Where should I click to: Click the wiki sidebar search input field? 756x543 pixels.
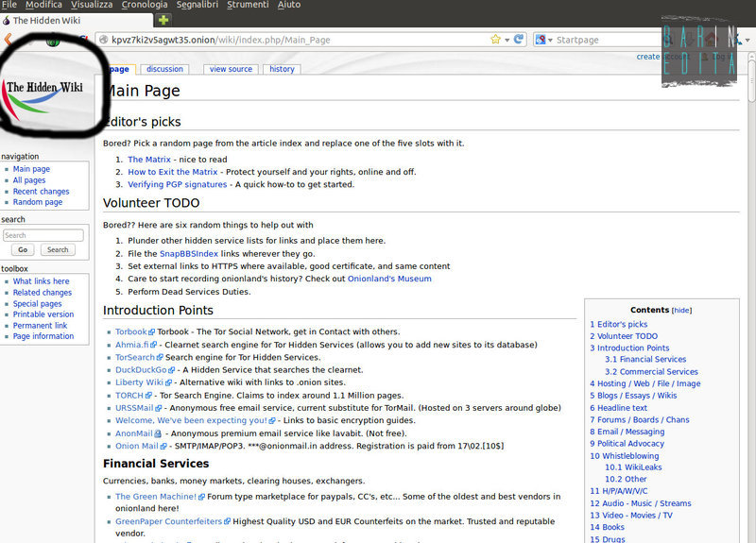tap(43, 235)
